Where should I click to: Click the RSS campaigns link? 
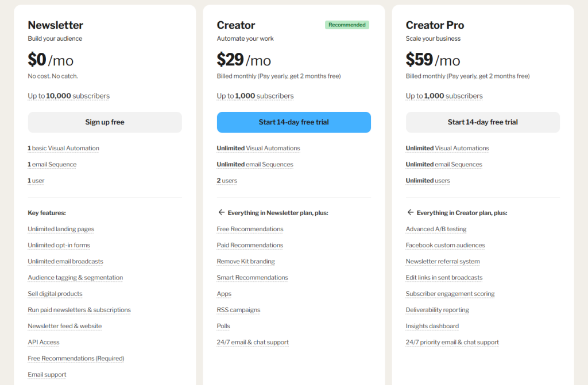tap(238, 310)
